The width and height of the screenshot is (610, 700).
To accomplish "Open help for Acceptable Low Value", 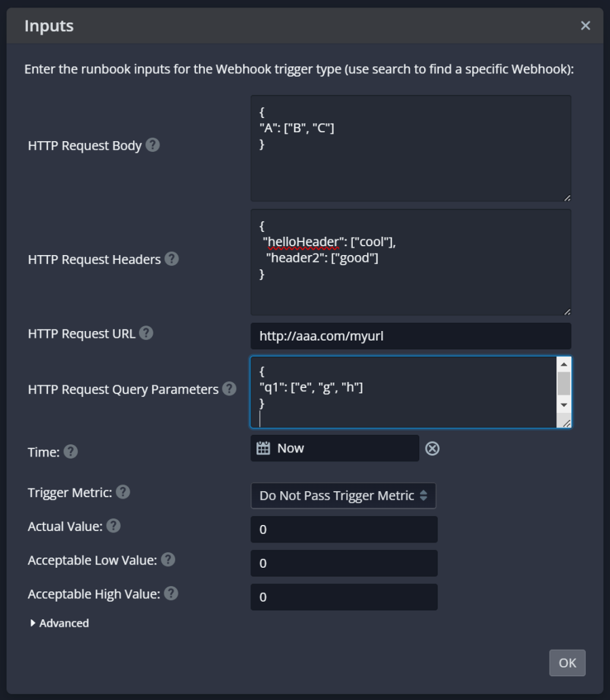I will pyautogui.click(x=168, y=560).
